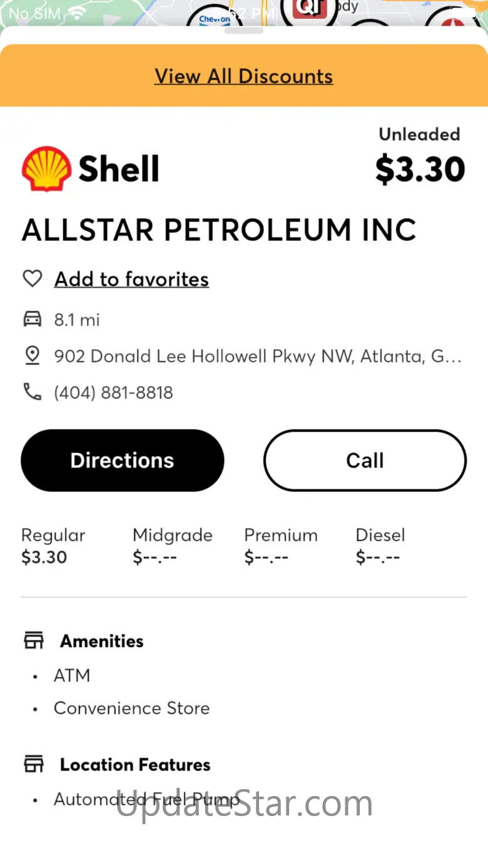Image resolution: width=488 pixels, height=868 pixels.
Task: Tap the location pin icon
Action: (x=32, y=355)
